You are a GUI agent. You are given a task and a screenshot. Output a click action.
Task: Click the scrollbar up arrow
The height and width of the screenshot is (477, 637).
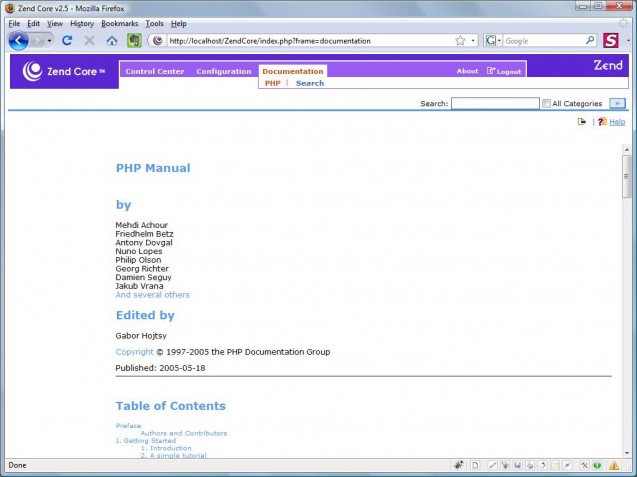click(x=627, y=150)
